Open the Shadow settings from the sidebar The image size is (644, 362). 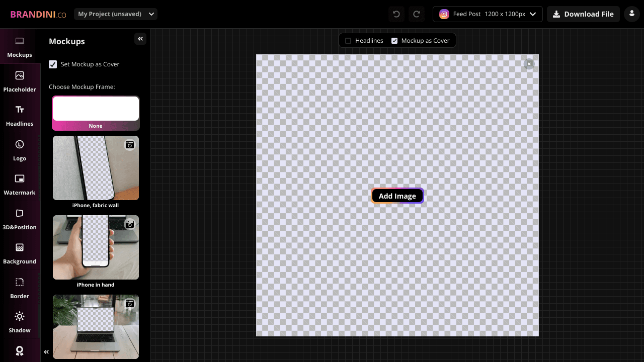[x=19, y=321]
